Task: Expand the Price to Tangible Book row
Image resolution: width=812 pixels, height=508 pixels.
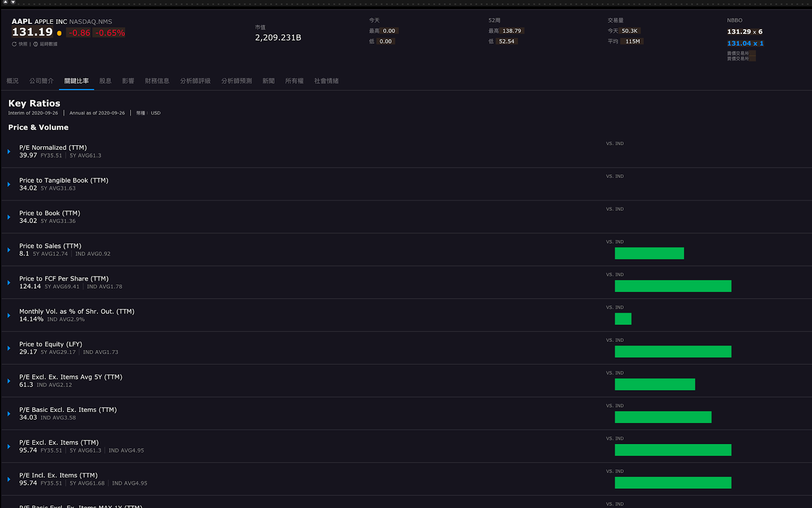Action: (x=9, y=184)
